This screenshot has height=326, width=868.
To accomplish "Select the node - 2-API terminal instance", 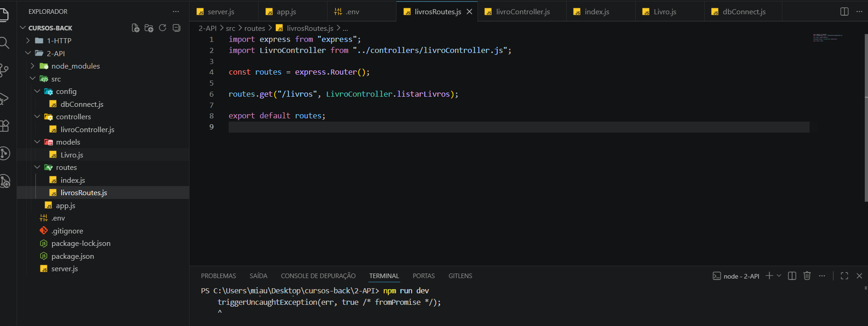I will tap(736, 276).
